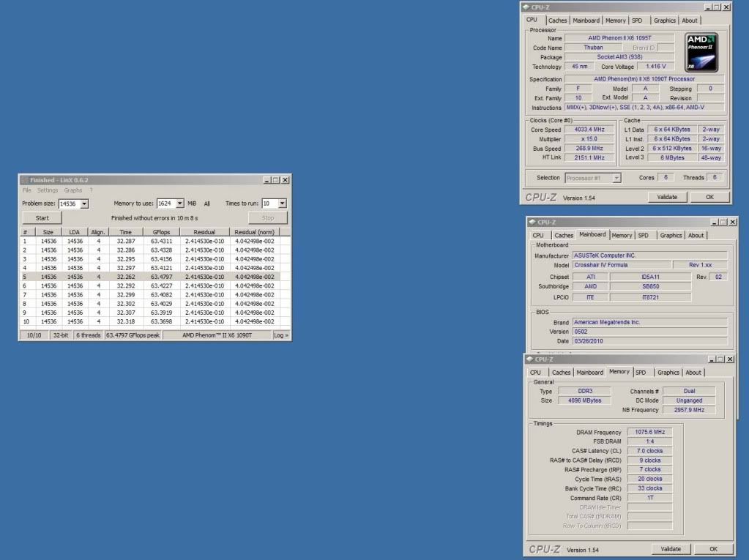
Task: Click the DRAM Frequency value 1075.6 MHz
Action: click(649, 432)
